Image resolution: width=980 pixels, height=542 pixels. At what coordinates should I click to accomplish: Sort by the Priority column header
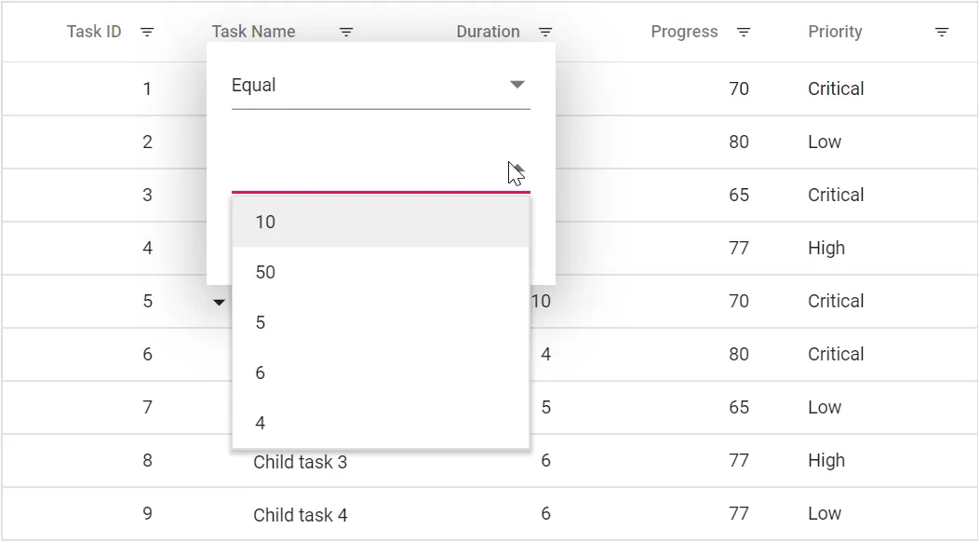pos(834,31)
